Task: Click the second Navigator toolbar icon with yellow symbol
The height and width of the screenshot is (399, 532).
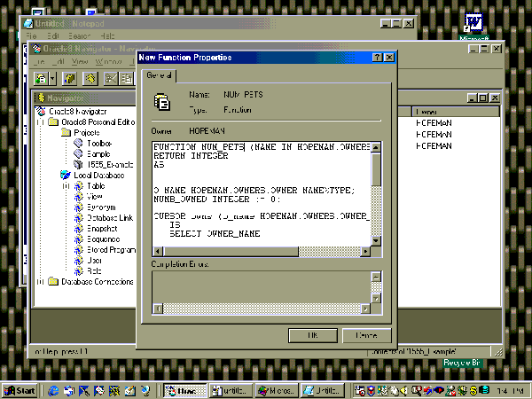Action: (69, 79)
